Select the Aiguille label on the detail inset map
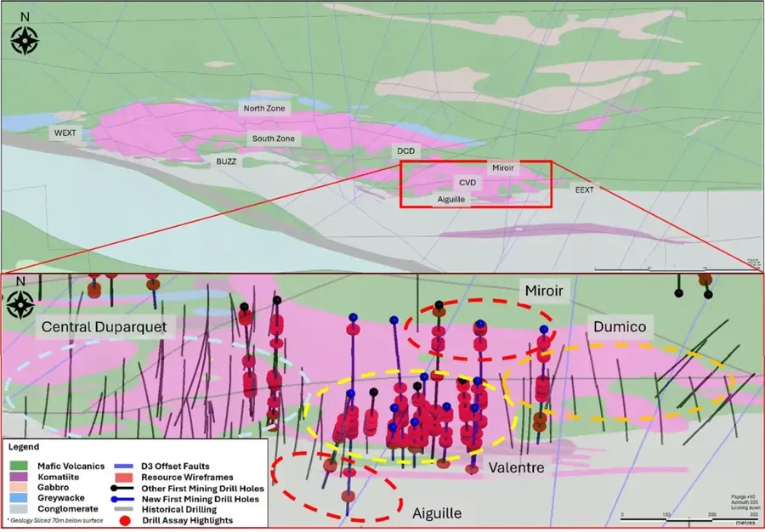Viewport: 765px width, 532px height. 437,513
